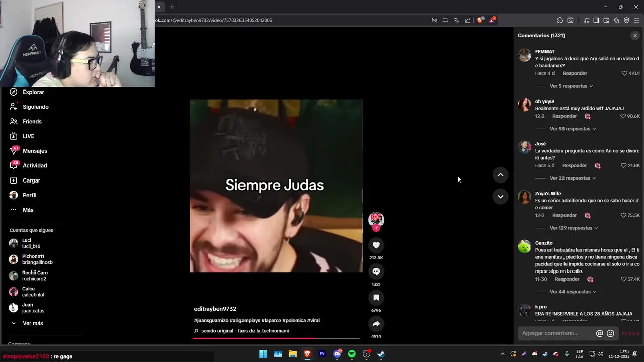Like José's comment heart (21.8K)
The width and height of the screenshot is (644, 362).
tap(624, 166)
